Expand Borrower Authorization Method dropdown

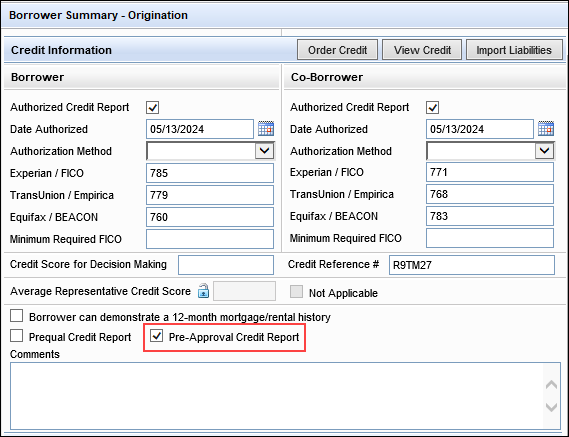[x=264, y=151]
